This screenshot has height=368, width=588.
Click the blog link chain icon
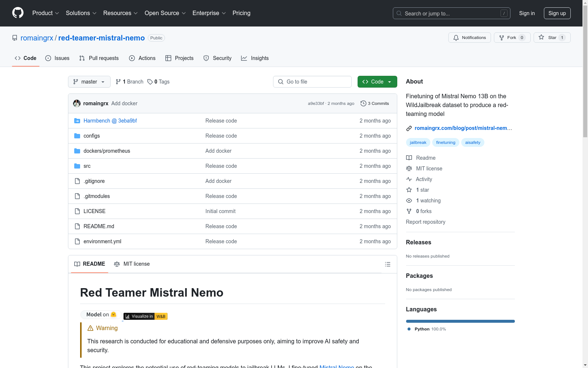[409, 128]
